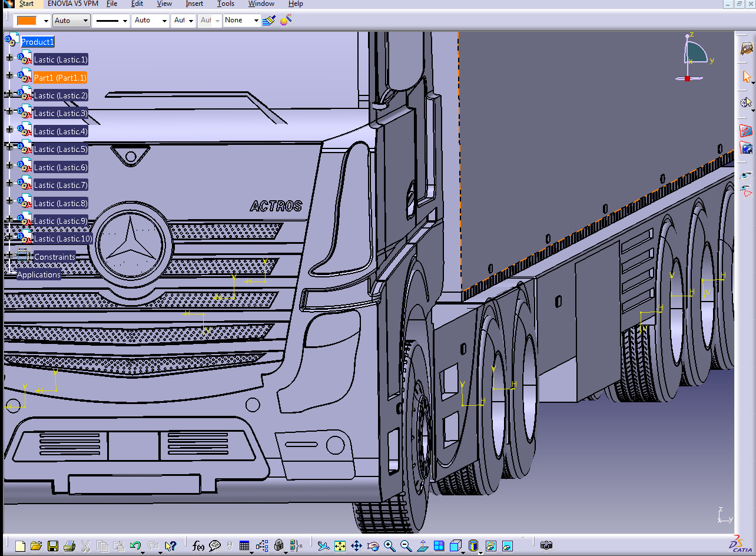Click the Zoom In magnifier
This screenshot has height=556, width=756.
pyautogui.click(x=389, y=546)
